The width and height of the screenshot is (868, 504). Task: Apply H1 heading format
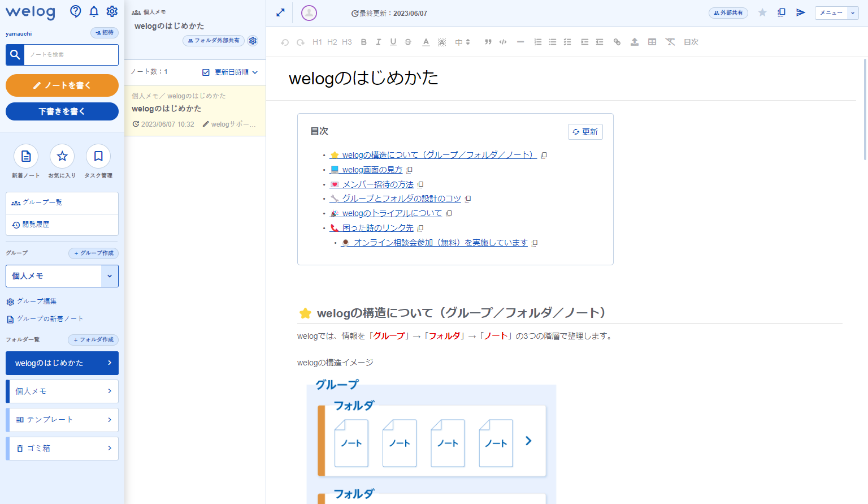[x=317, y=42]
